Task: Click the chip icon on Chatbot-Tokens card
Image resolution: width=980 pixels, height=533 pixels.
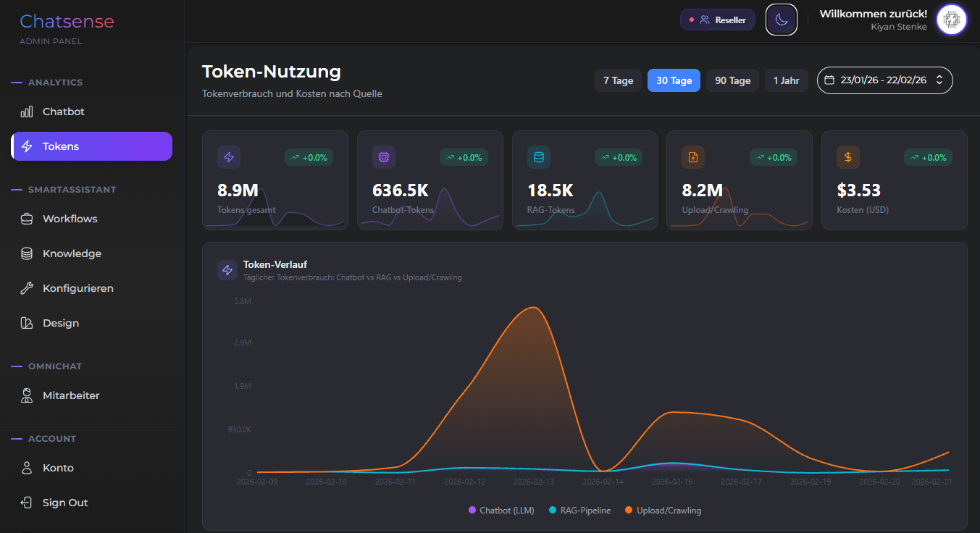Action: (x=384, y=157)
